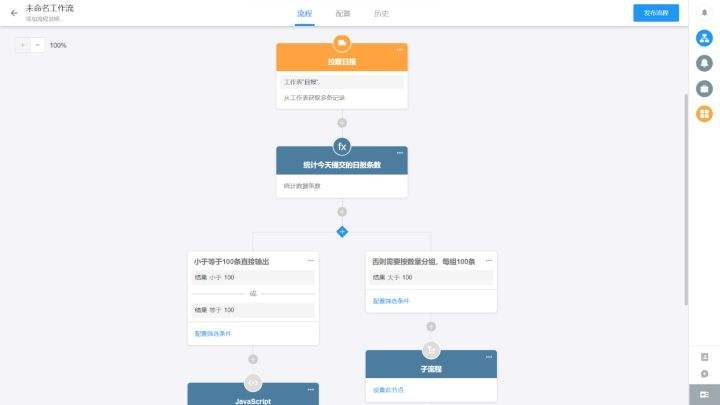Click the 小于 100 condition row

(x=253, y=277)
